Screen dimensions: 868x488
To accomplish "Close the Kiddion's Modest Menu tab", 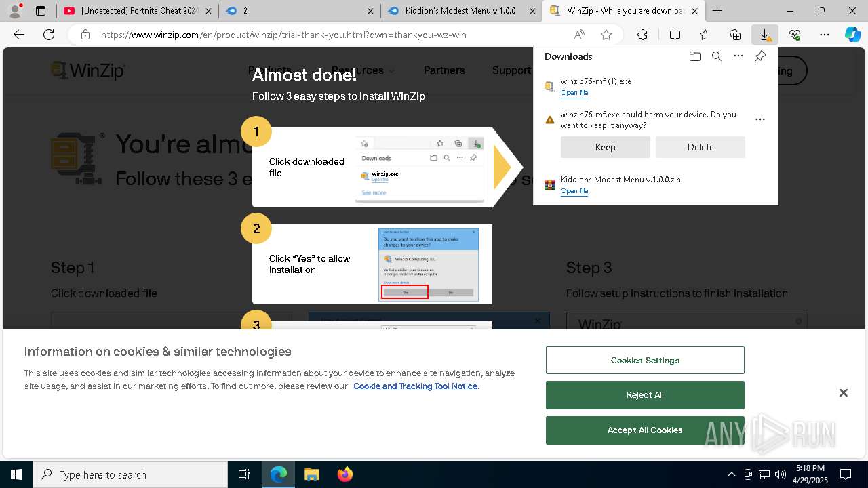I will tap(532, 11).
